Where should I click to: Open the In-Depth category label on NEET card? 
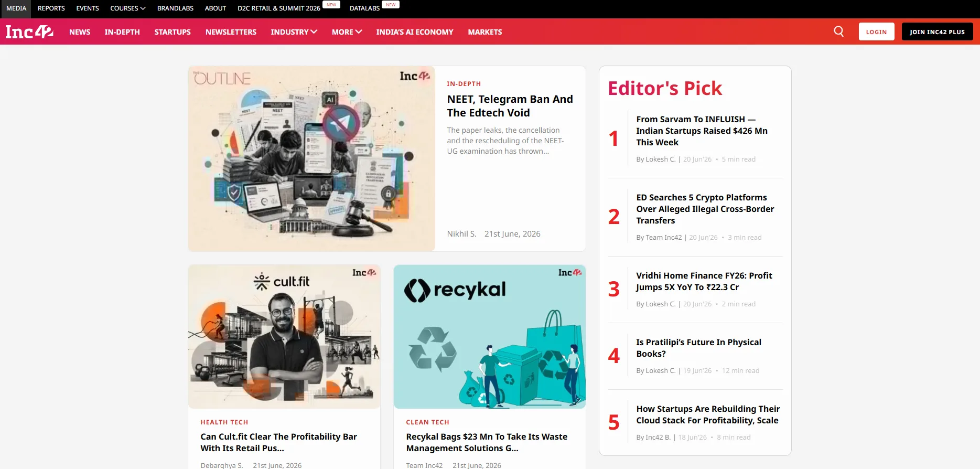pos(464,84)
